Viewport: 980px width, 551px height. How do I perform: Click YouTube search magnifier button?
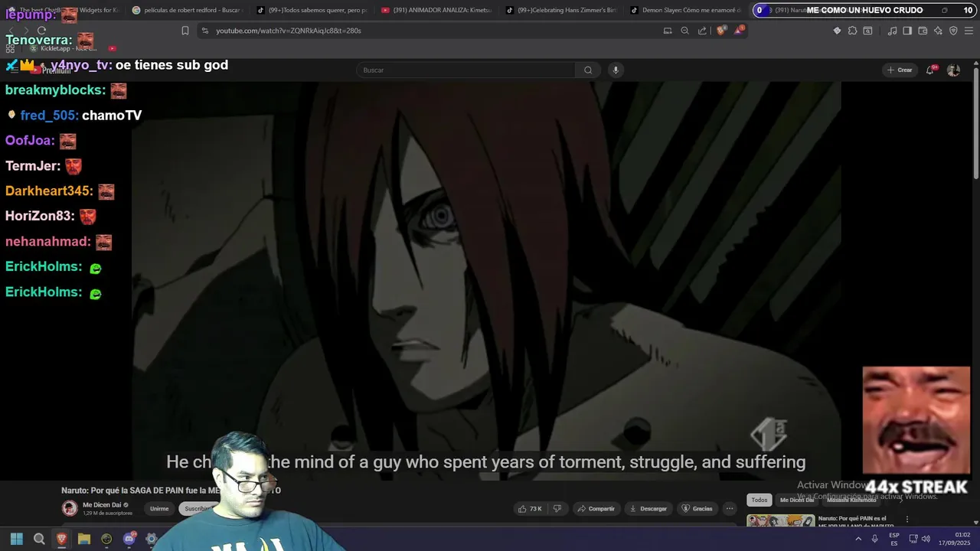tap(588, 70)
